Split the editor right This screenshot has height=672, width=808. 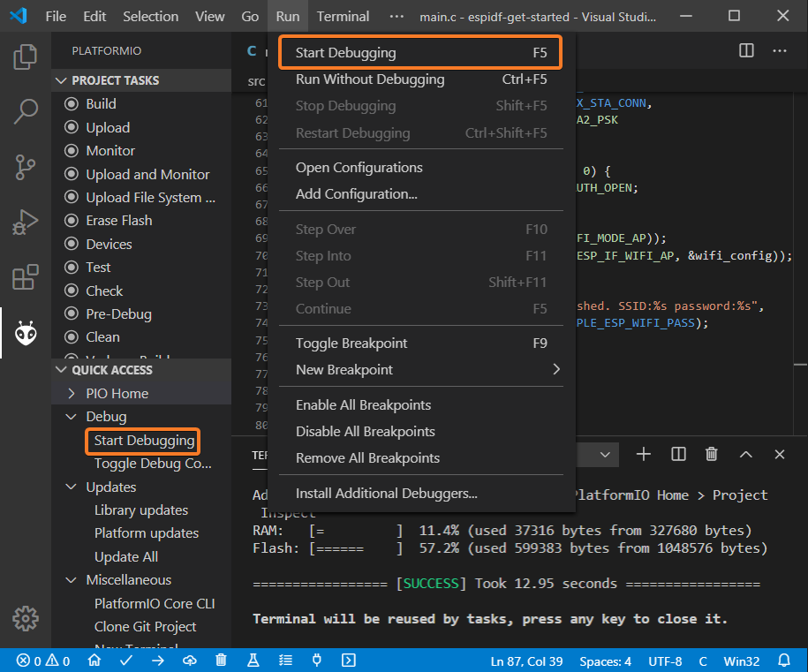point(746,50)
